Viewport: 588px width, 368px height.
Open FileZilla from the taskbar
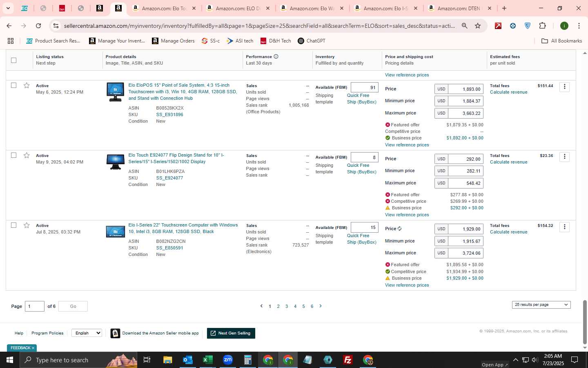tap(348, 360)
